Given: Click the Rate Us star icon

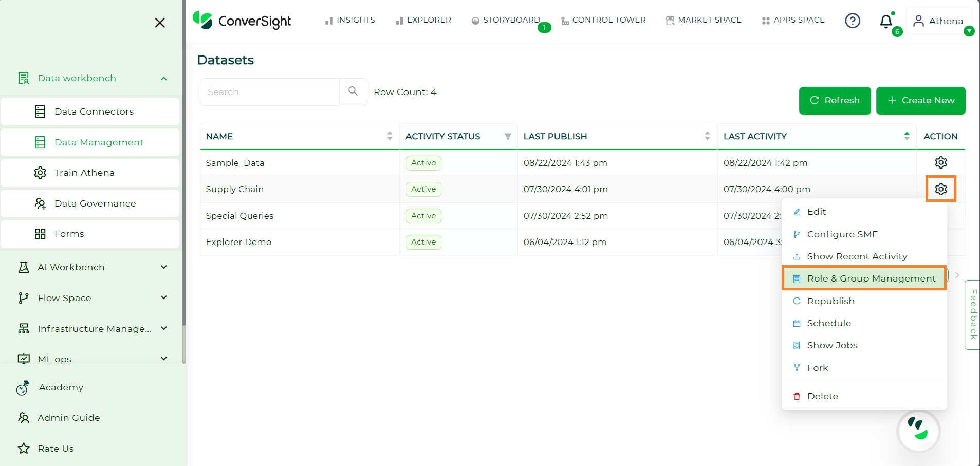Looking at the screenshot, I should point(24,449).
